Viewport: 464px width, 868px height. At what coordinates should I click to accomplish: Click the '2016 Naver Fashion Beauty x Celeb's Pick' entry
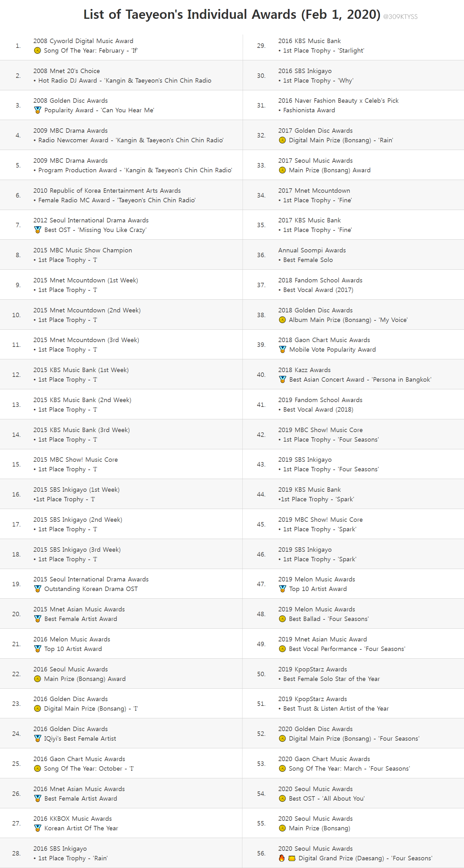[x=338, y=101]
